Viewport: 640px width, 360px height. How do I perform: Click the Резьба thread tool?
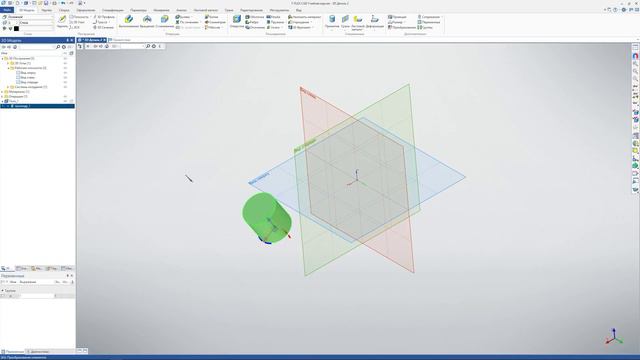[x=273, y=17]
